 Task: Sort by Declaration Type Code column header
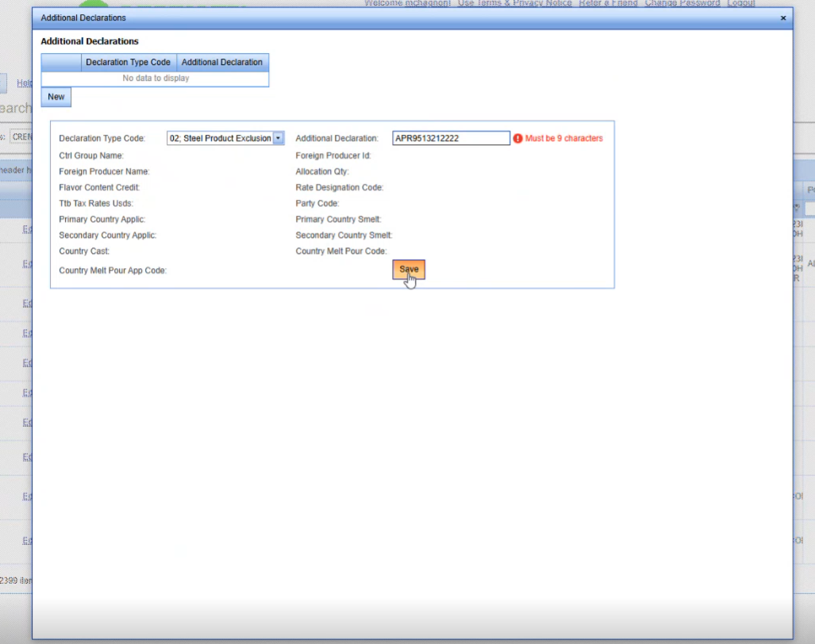click(128, 62)
